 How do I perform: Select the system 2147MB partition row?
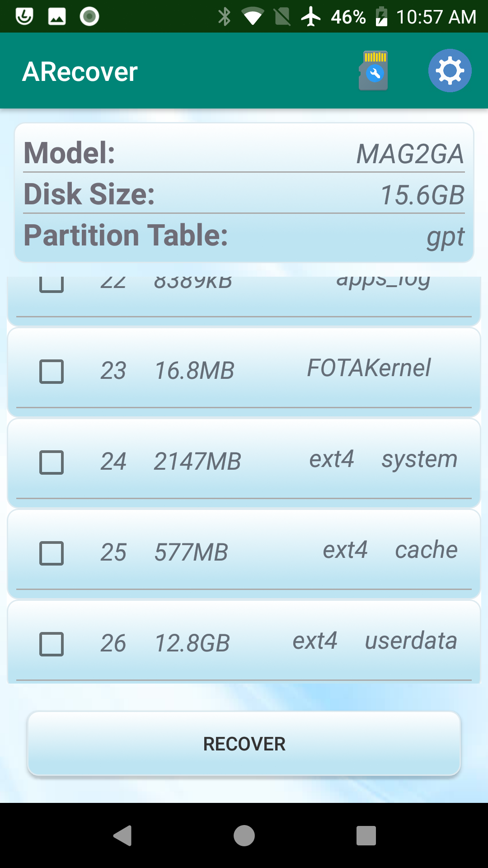click(244, 463)
